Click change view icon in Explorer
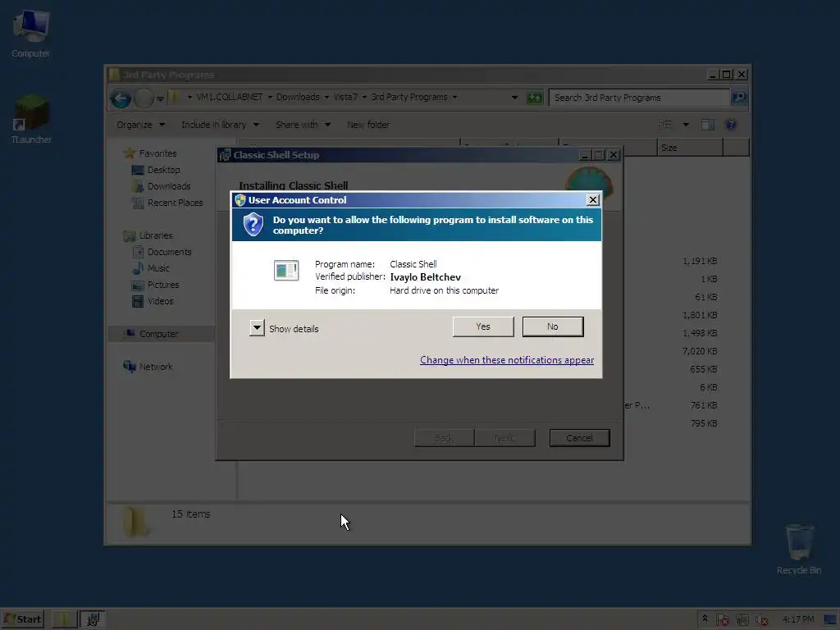Screen dimensions: 840x630 [666, 125]
